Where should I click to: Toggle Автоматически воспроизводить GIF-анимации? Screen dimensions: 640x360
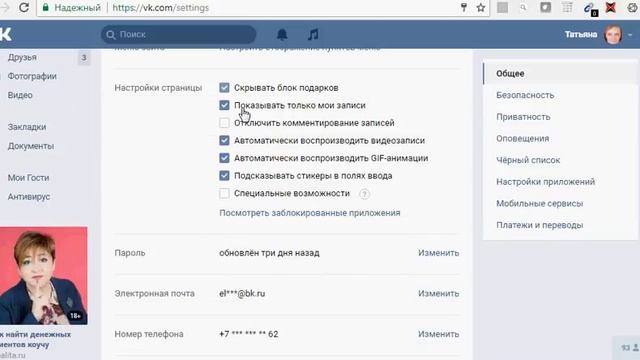pos(224,158)
